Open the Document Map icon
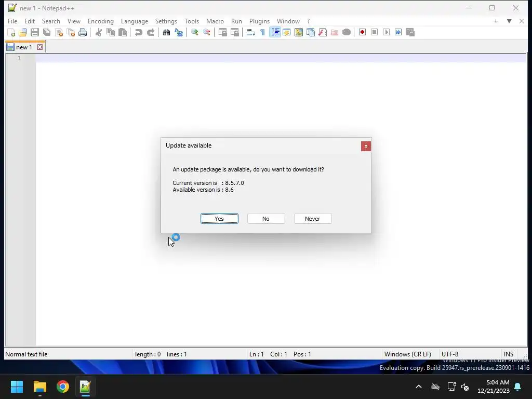 click(299, 32)
